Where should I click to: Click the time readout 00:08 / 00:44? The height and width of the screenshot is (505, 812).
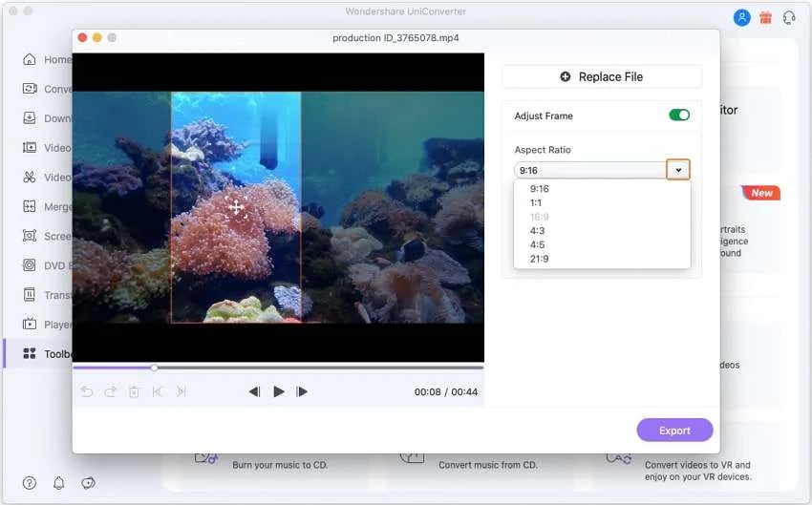(446, 391)
